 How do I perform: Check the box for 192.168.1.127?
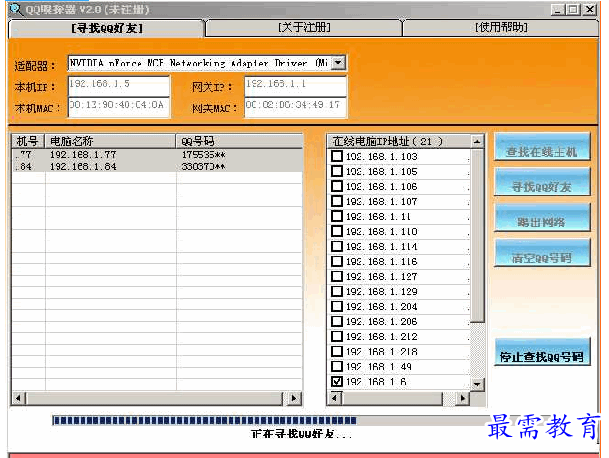[x=337, y=276]
